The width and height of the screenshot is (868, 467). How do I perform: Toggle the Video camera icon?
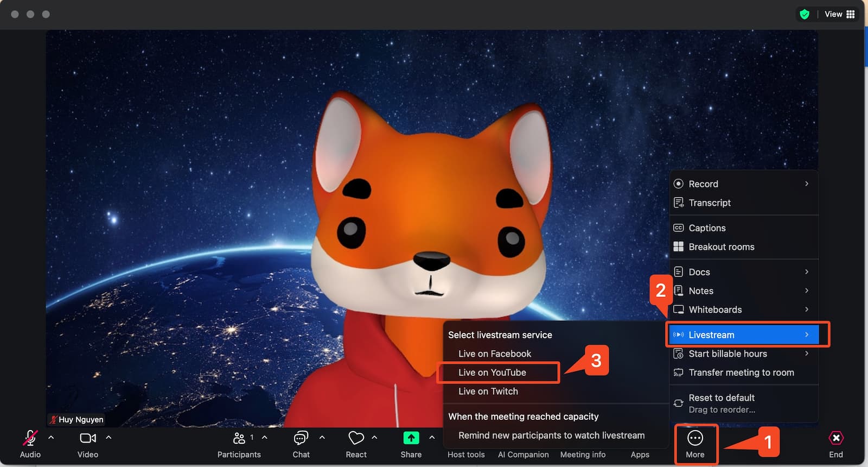88,438
